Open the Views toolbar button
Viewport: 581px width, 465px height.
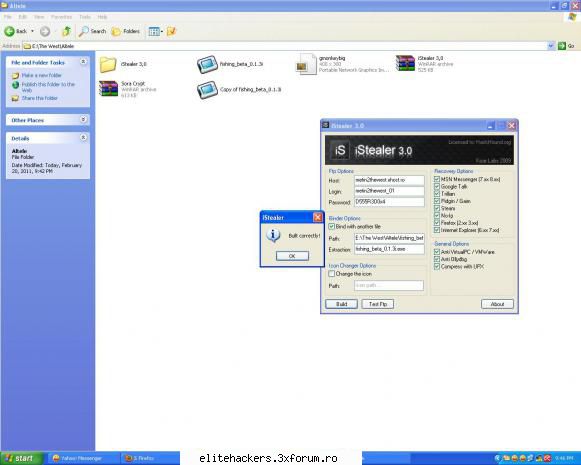pos(155,31)
